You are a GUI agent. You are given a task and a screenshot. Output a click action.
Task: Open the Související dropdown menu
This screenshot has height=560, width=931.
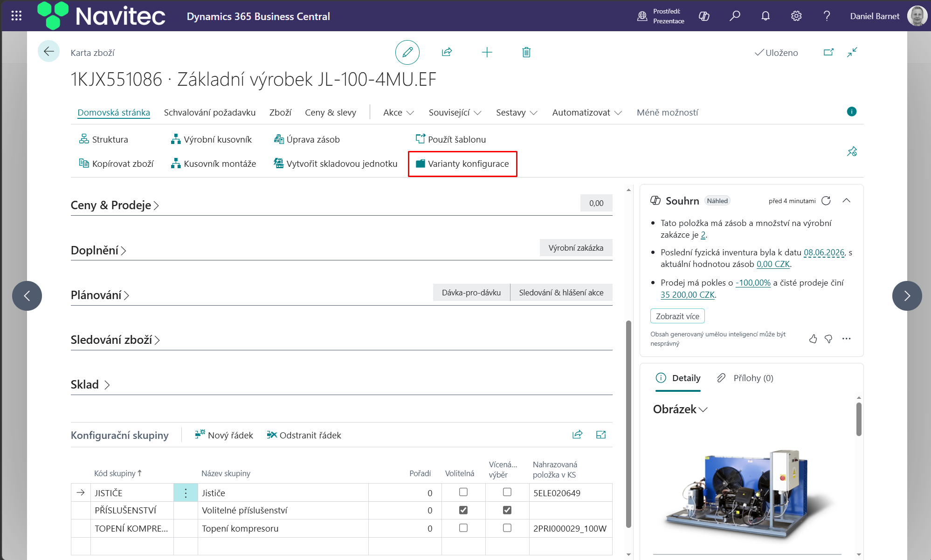tap(455, 112)
